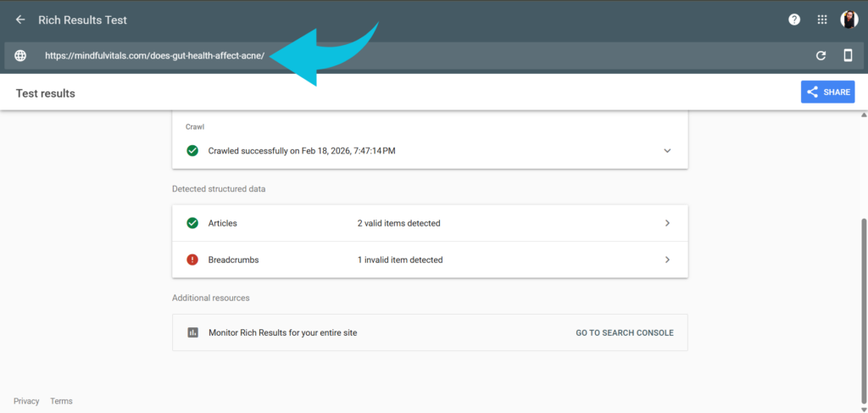This screenshot has height=413, width=868.
Task: Open Breadcrumbs details via right chevron
Action: pos(668,260)
